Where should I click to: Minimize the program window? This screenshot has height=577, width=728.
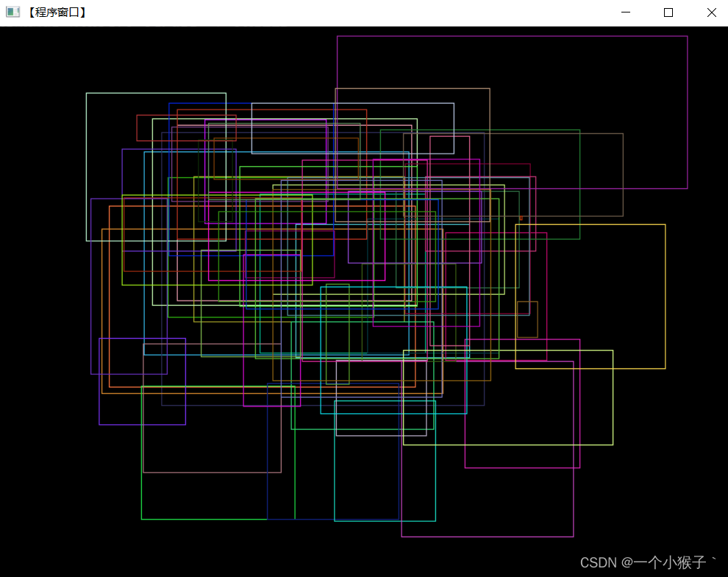click(625, 12)
